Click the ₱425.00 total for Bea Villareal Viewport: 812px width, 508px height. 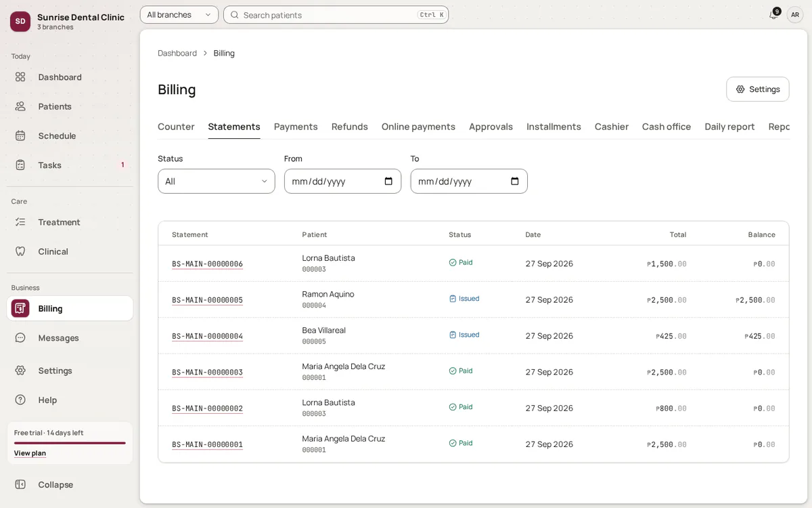(671, 336)
